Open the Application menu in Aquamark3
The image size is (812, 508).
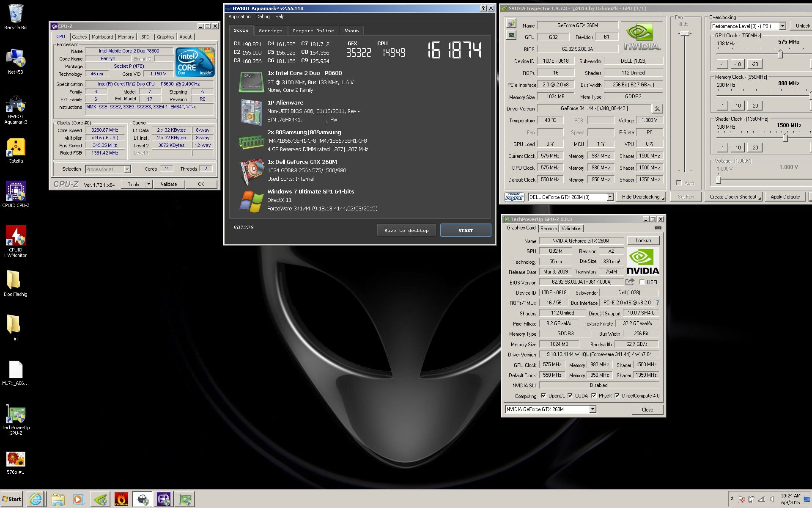point(239,17)
